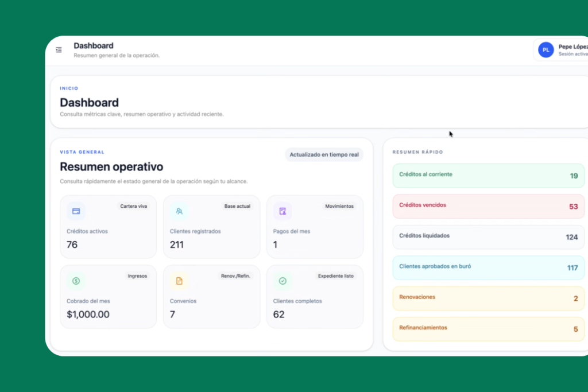Click the green dollar icon for Cobrado del mes
The image size is (588, 392).
pyautogui.click(x=76, y=281)
